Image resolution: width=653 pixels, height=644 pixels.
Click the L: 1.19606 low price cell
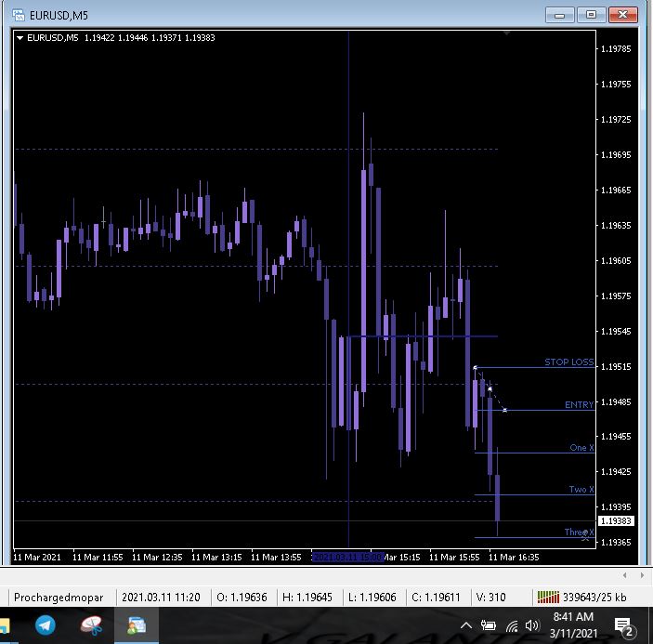[x=372, y=598]
